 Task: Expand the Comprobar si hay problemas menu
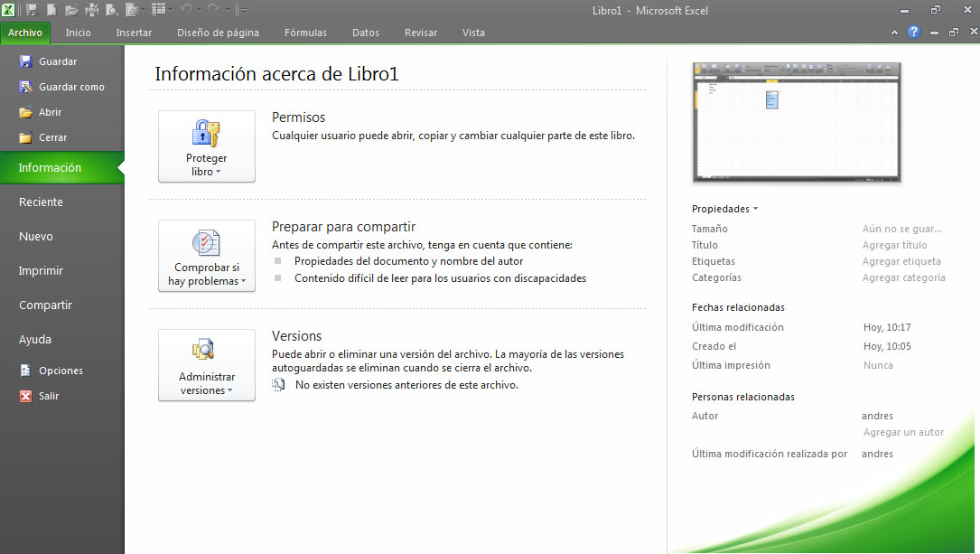pyautogui.click(x=207, y=256)
